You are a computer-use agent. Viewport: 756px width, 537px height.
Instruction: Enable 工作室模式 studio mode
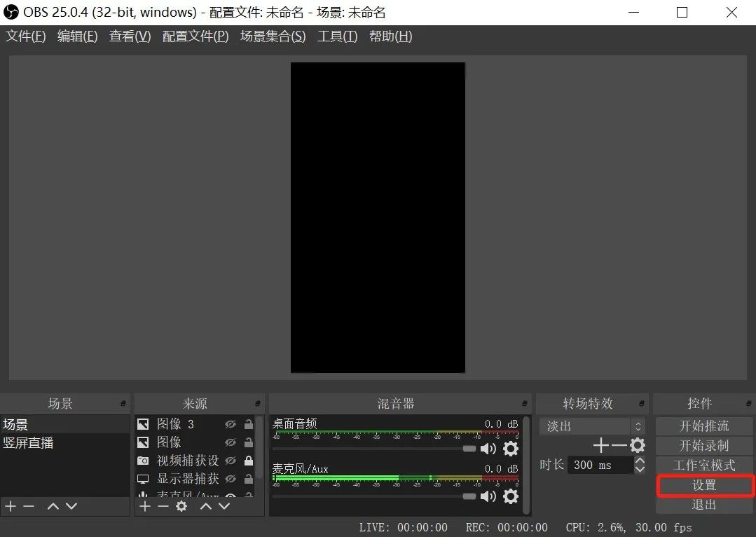704,465
